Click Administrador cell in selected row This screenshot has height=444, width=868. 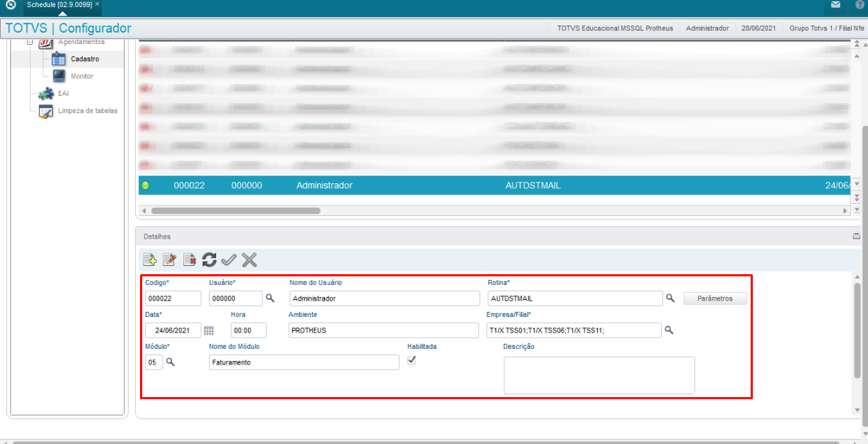324,185
